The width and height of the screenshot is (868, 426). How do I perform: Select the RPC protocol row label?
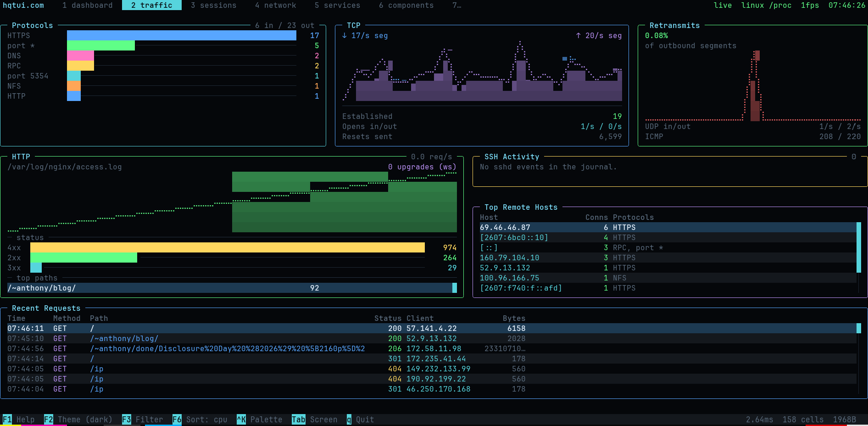pos(14,66)
